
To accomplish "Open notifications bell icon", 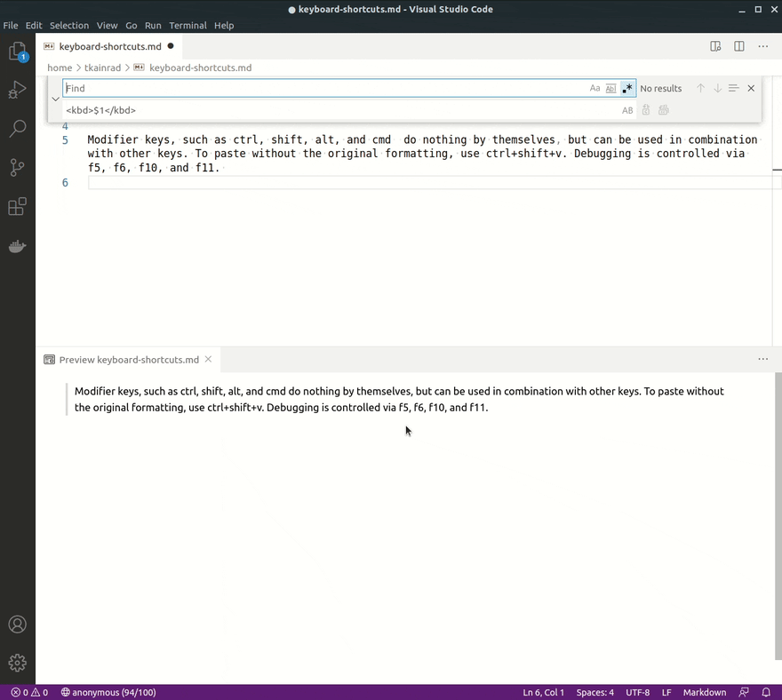I will 766,692.
